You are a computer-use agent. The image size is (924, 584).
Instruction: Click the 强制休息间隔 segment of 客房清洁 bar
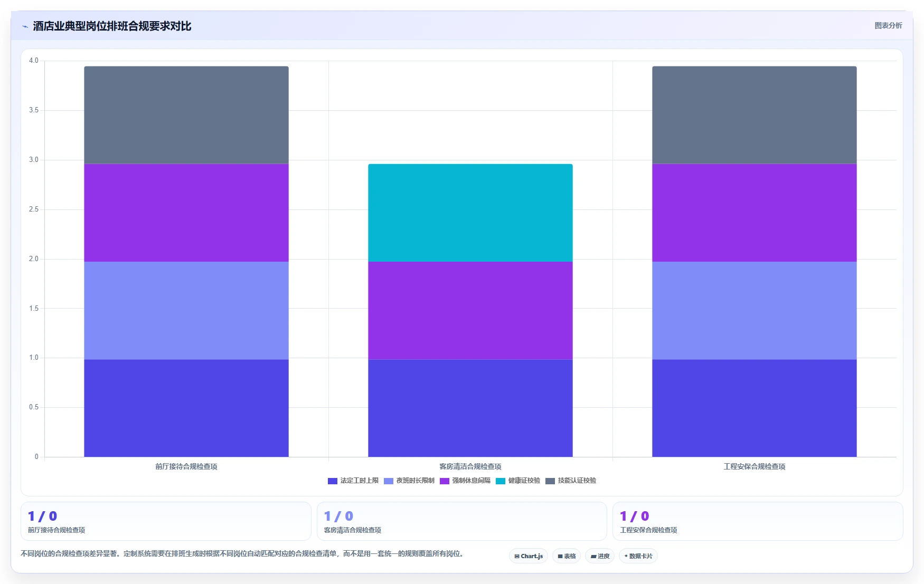pyautogui.click(x=470, y=310)
